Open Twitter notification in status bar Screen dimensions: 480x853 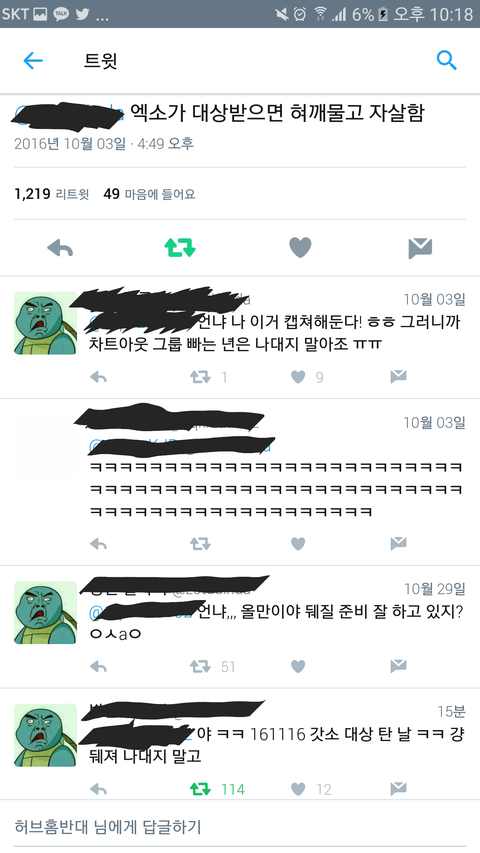(x=83, y=14)
